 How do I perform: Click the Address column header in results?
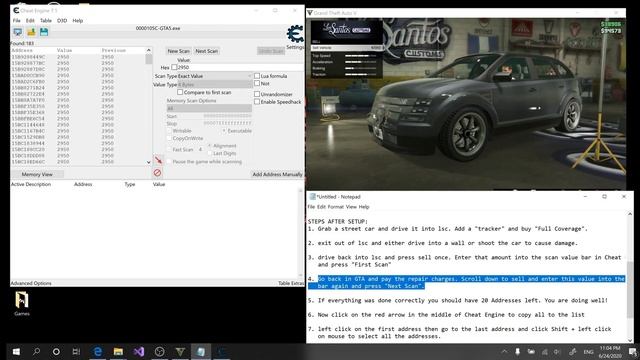[22, 50]
